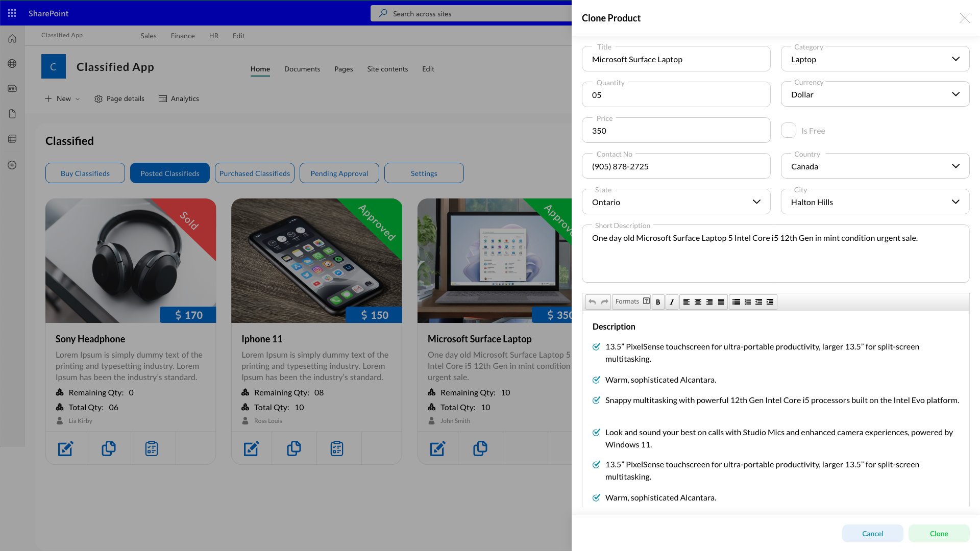Switch to Posted Classifieds tab
Screen dimensions: 980x551
pyautogui.click(x=170, y=173)
